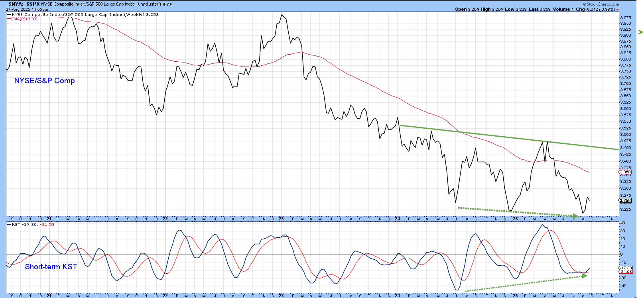This screenshot has width=644, height=298.
Task: Click year 23 on bottom time axis
Action: [282, 296]
